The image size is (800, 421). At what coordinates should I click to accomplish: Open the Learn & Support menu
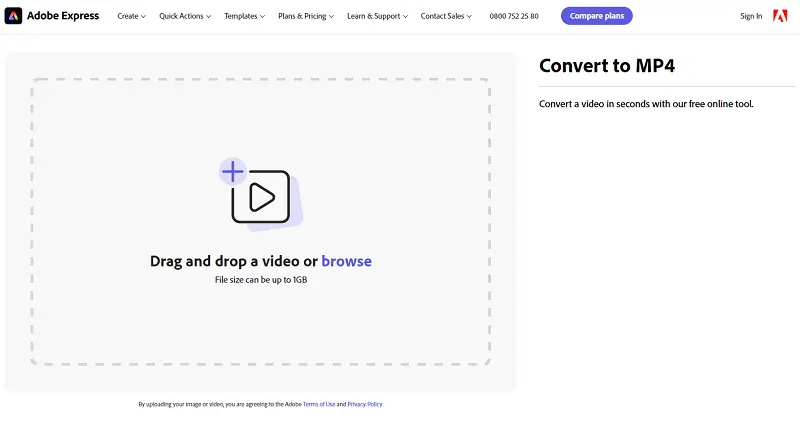[377, 16]
